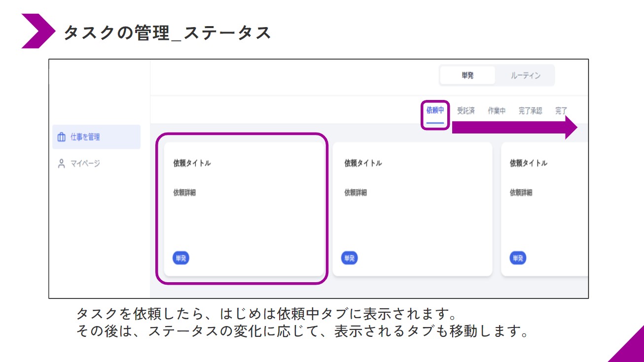Click the 単発 badge on the rightmost card

(x=517, y=257)
